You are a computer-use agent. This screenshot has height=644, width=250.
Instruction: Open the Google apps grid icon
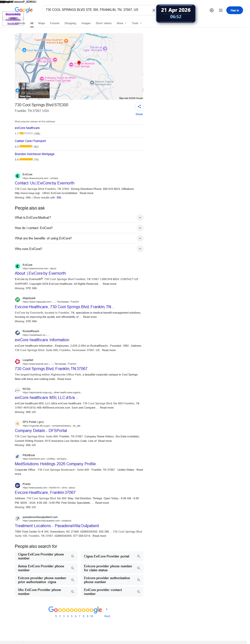(223, 10)
